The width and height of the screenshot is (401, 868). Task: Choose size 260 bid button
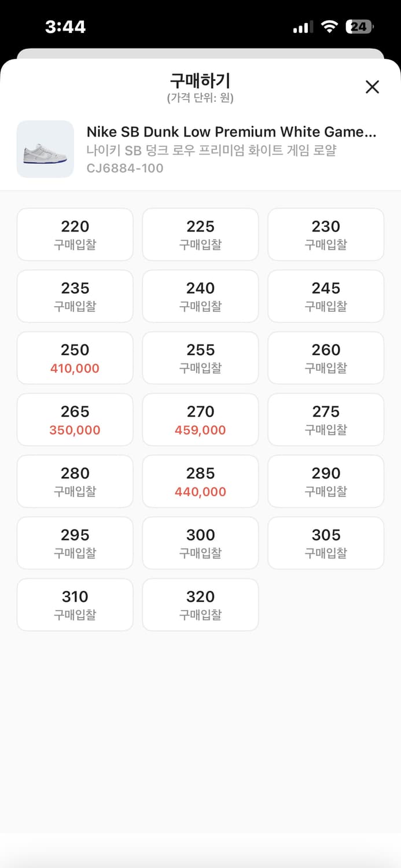(326, 358)
